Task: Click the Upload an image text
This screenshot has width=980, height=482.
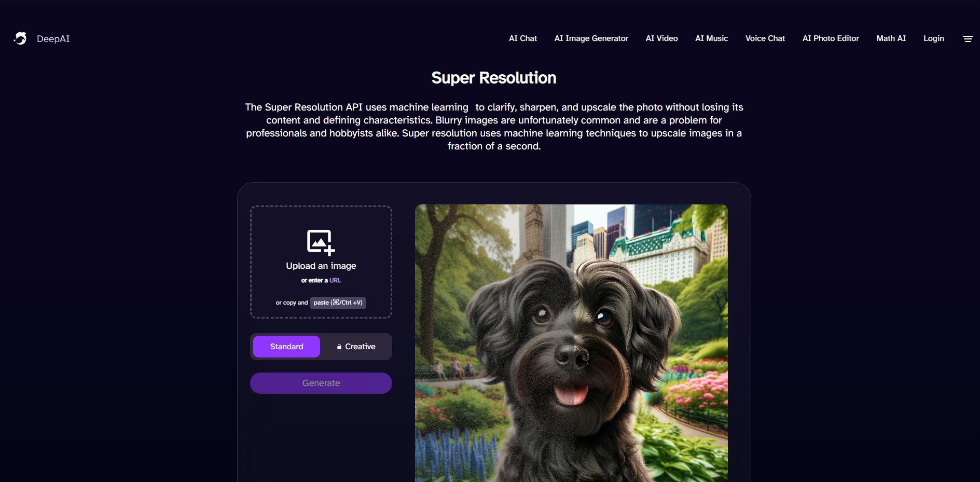Action: tap(321, 266)
